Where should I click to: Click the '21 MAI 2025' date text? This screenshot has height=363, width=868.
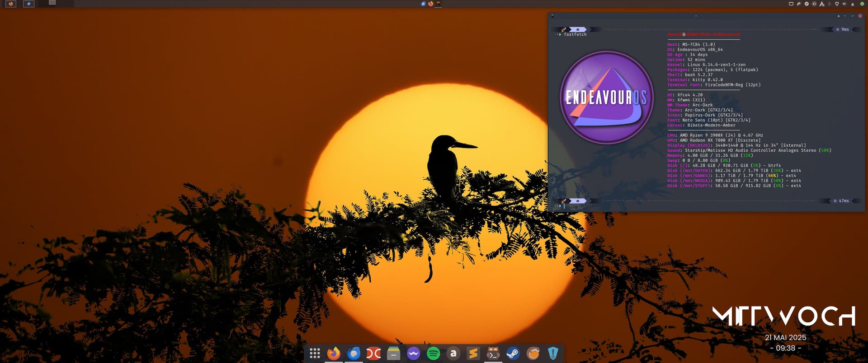pyautogui.click(x=786, y=338)
